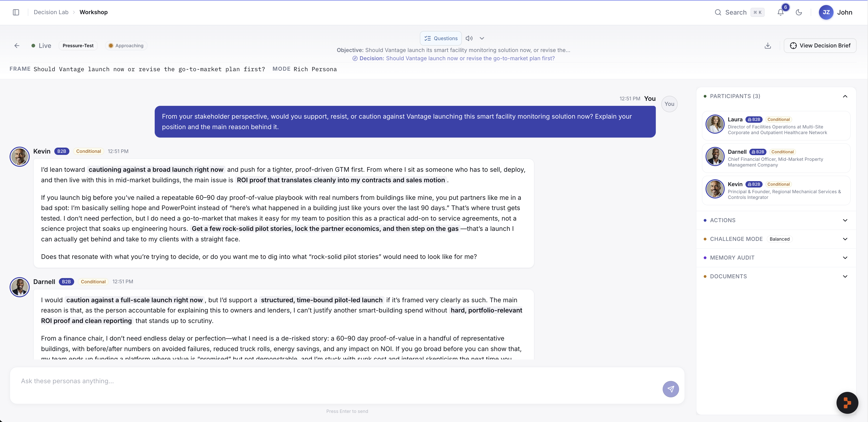Open the orange assistant chat bubble

point(847,402)
